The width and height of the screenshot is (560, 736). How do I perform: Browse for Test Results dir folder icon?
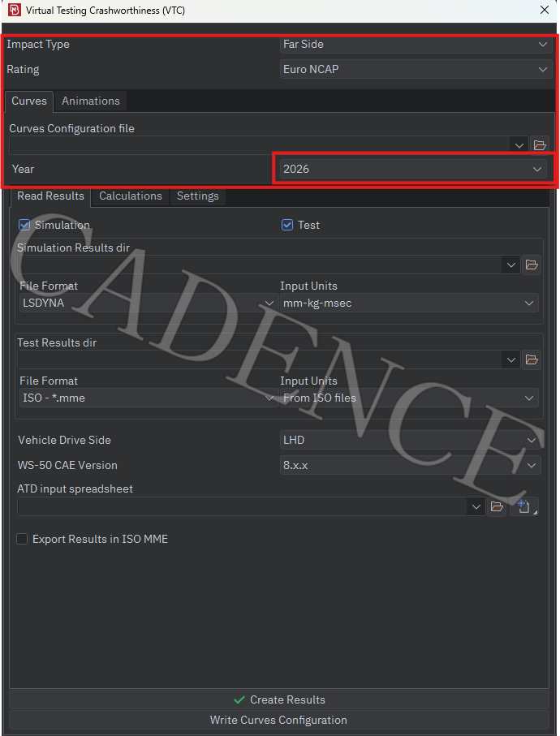(532, 359)
